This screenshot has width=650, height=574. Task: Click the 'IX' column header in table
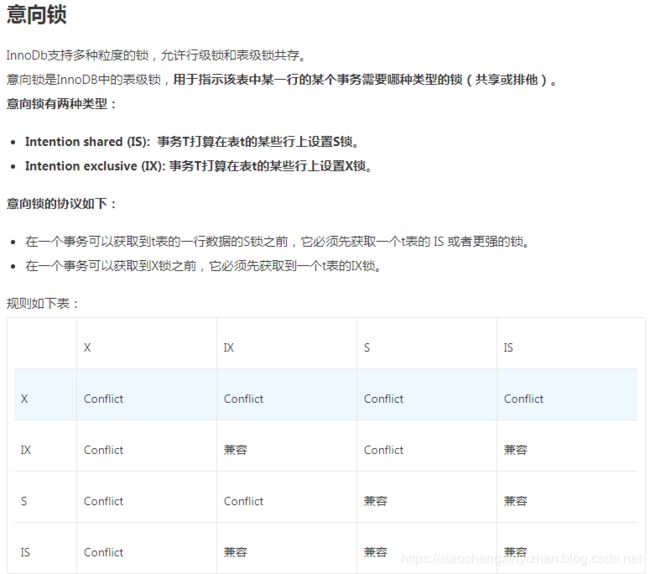(x=229, y=348)
